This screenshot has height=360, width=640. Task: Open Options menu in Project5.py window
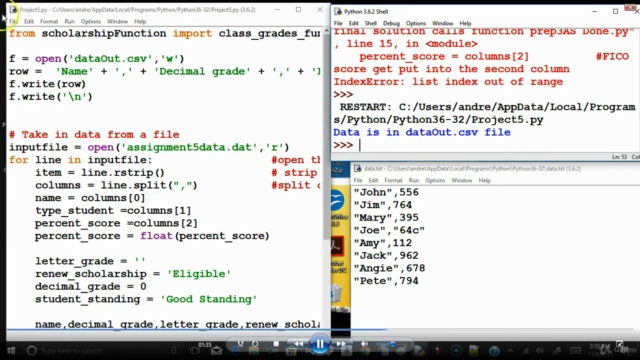pos(91,22)
